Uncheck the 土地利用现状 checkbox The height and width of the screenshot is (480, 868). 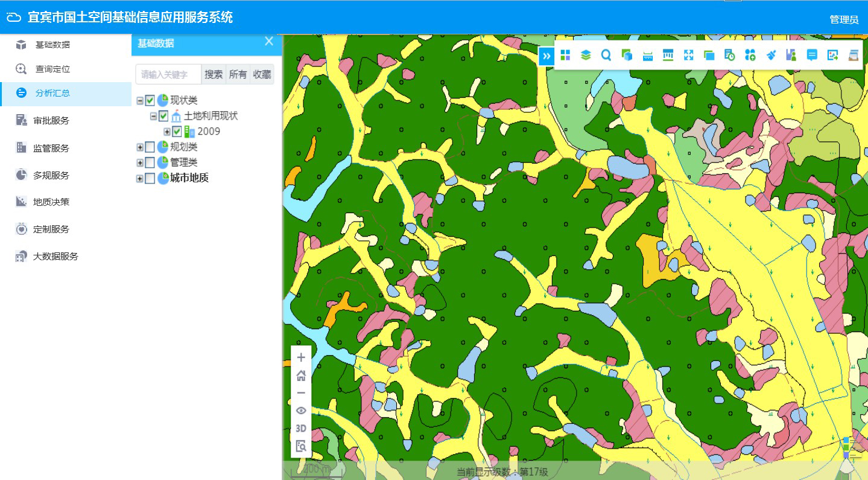(163, 116)
